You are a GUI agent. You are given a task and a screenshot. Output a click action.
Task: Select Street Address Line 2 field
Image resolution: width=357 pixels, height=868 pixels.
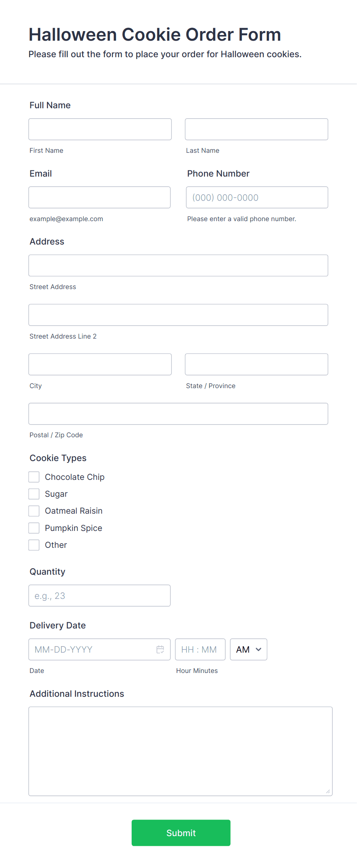click(x=178, y=315)
